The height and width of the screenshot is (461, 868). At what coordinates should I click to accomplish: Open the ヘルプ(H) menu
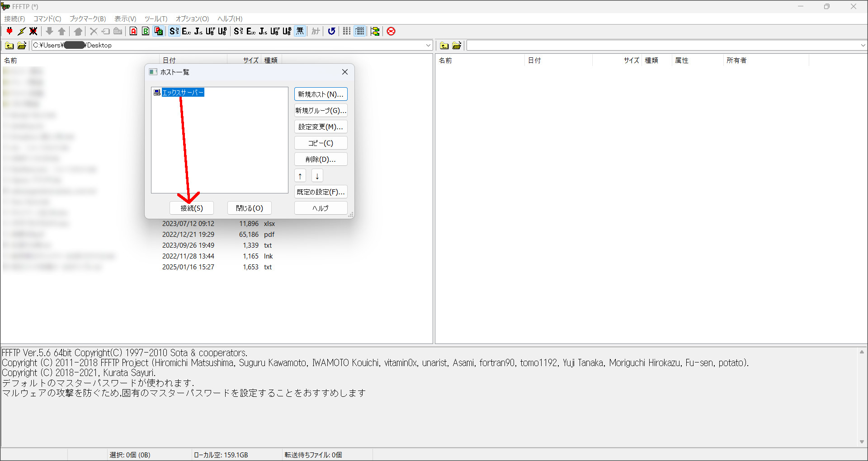coord(230,19)
